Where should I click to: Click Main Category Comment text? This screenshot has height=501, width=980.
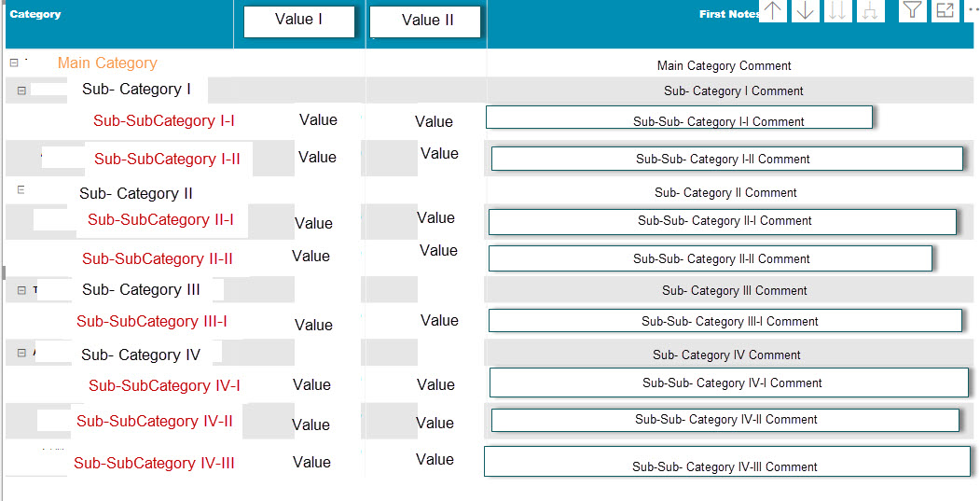[724, 65]
